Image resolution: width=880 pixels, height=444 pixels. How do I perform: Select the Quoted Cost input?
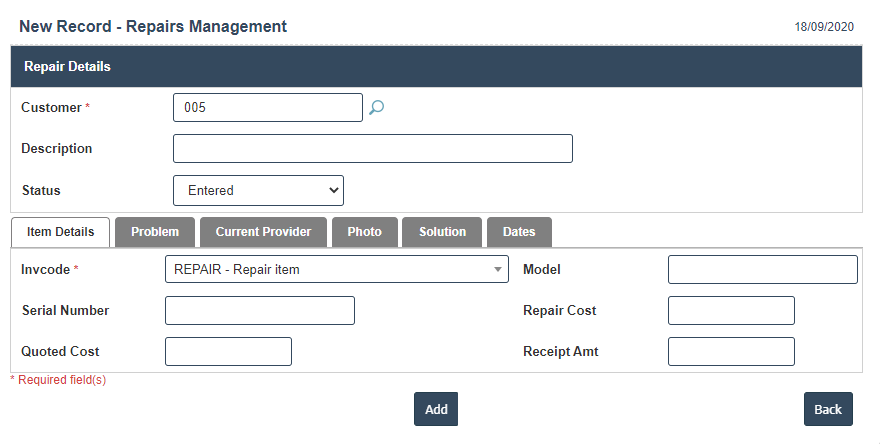[x=228, y=352]
